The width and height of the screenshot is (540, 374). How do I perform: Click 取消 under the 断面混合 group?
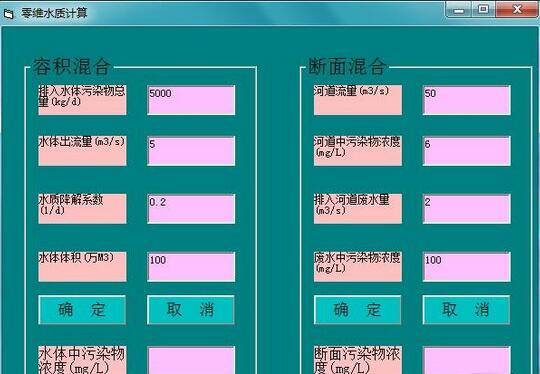pos(466,310)
